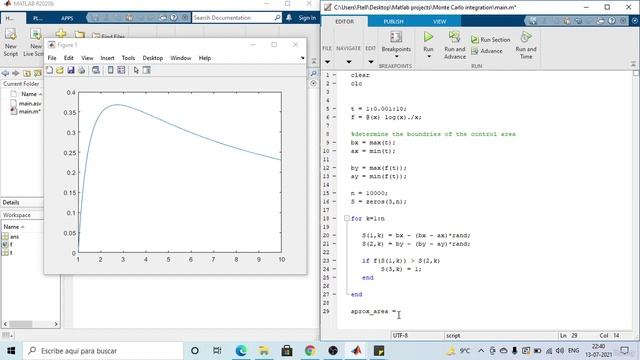
Task: Click Insert Legend icon in Figure 1 toolbar
Action: pos(121,70)
